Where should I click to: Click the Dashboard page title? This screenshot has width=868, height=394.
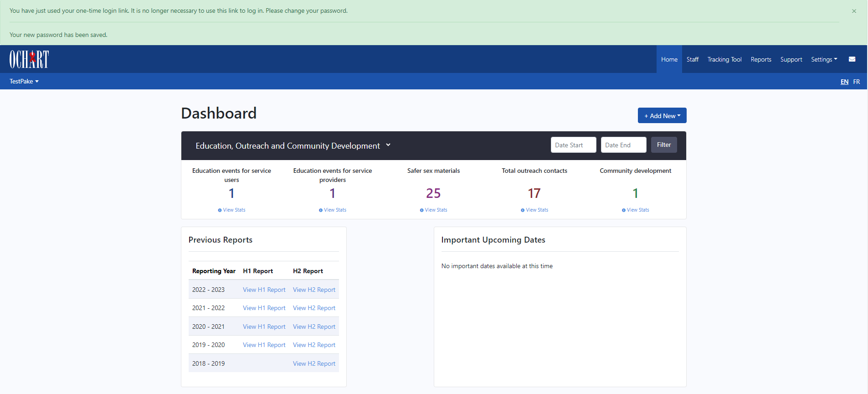click(219, 113)
